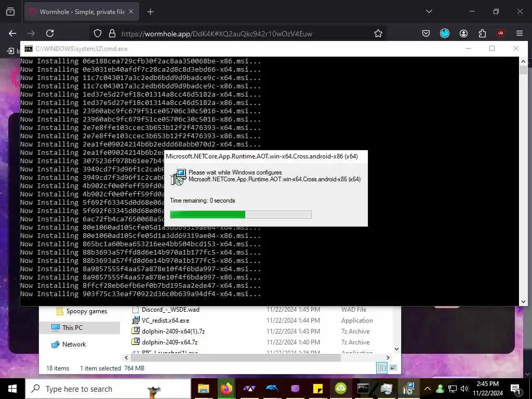
Task: Switch to Firefox on the taskbar
Action: [226, 389]
